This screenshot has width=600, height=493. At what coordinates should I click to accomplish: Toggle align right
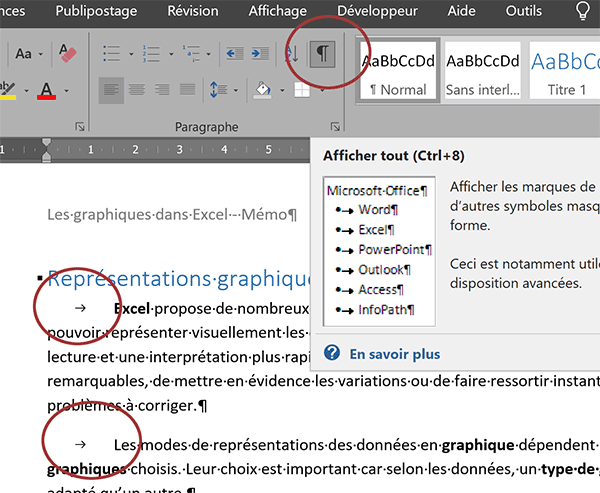[162, 90]
